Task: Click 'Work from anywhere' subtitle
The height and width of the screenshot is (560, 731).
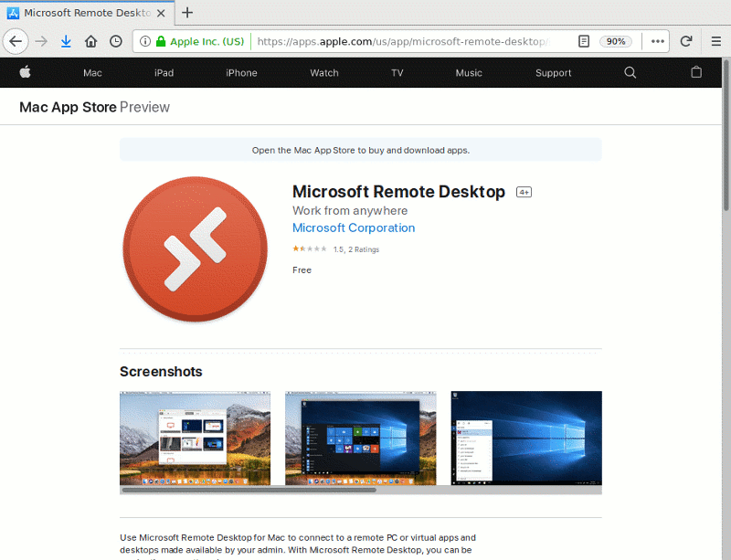Action: point(350,211)
